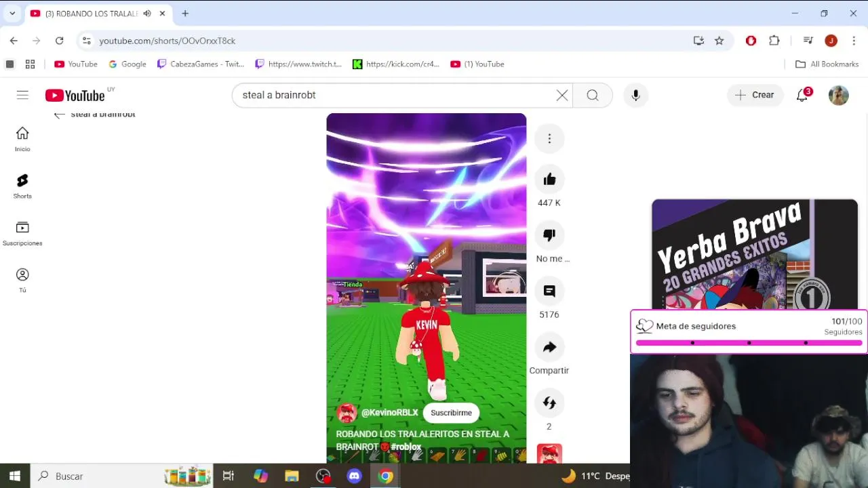Open Shorts in the sidebar
868x488 pixels.
[x=22, y=186]
